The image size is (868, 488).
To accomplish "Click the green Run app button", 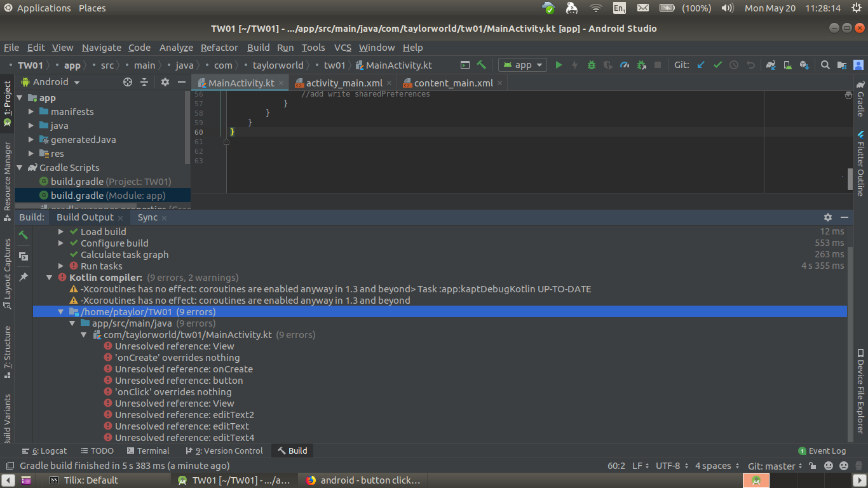I will click(559, 65).
